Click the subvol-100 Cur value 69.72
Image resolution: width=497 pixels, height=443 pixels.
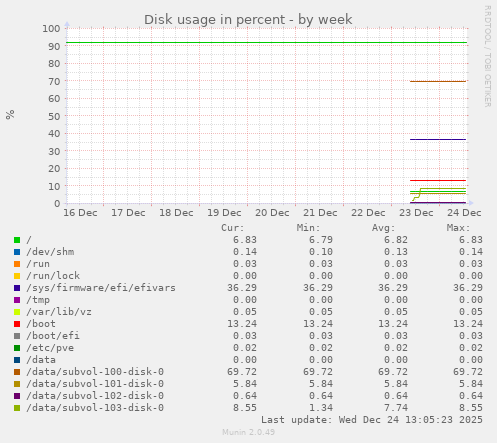point(242,372)
